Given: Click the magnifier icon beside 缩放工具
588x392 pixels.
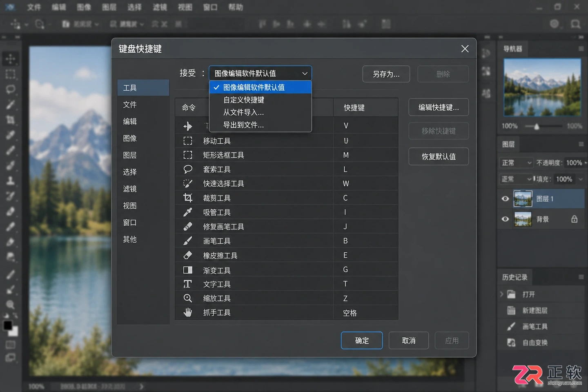Looking at the screenshot, I should tap(188, 298).
